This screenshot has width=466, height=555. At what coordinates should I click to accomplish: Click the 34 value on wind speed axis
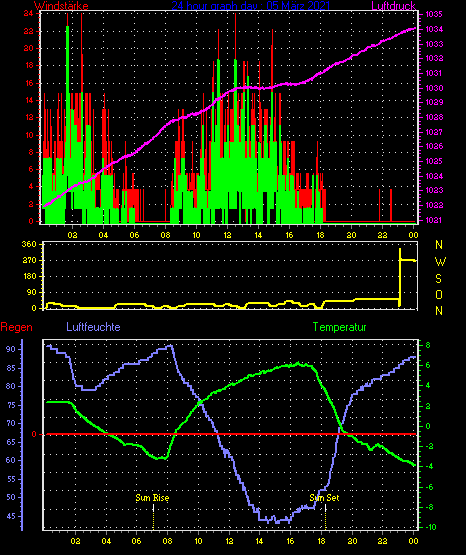click(28, 13)
